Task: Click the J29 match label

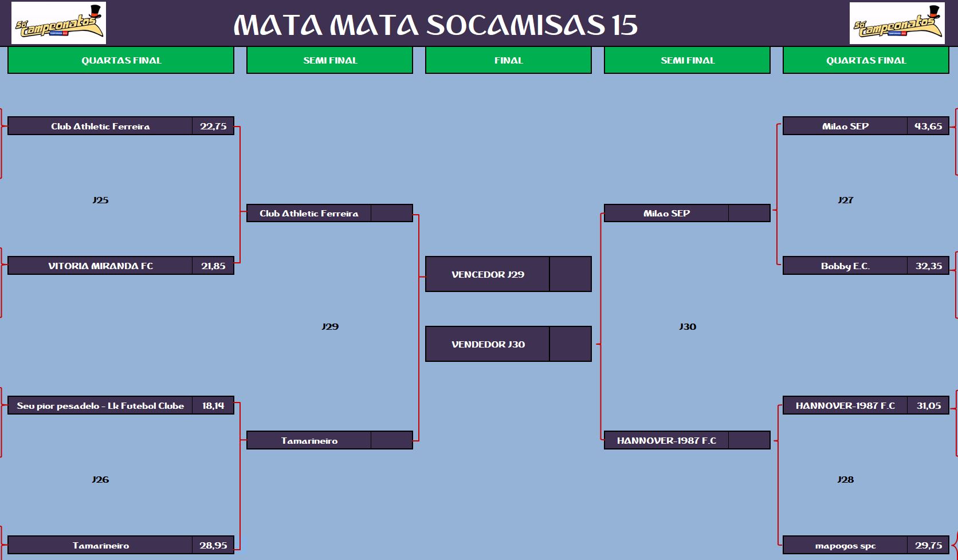Action: tap(330, 326)
